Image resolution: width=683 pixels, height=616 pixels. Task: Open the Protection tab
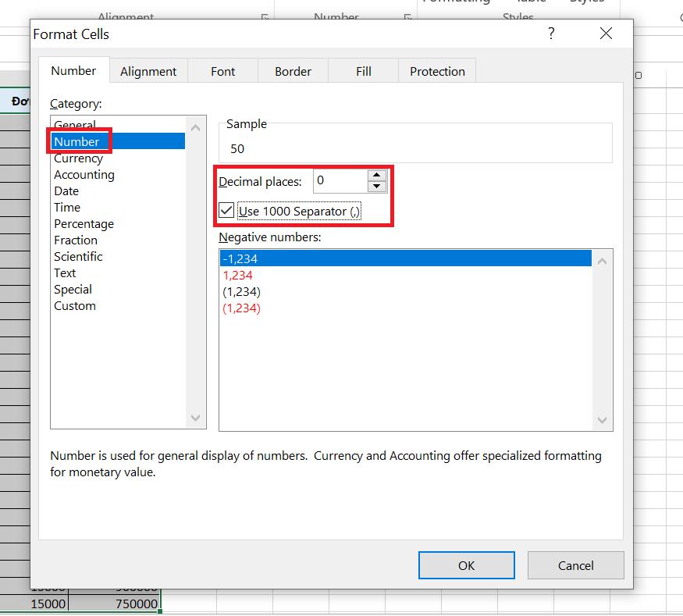point(437,72)
